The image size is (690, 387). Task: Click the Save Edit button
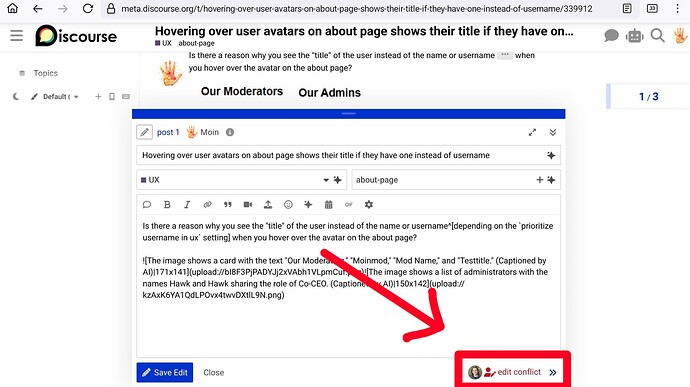coord(165,372)
